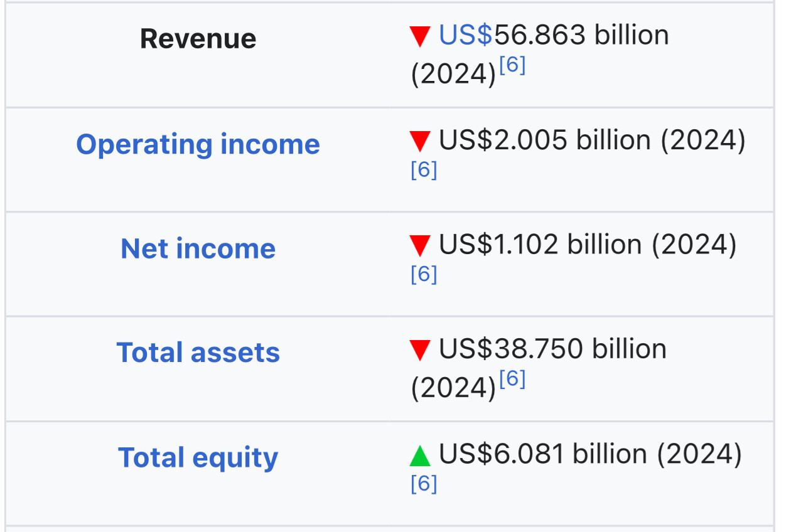Open the Total assets link

198,353
